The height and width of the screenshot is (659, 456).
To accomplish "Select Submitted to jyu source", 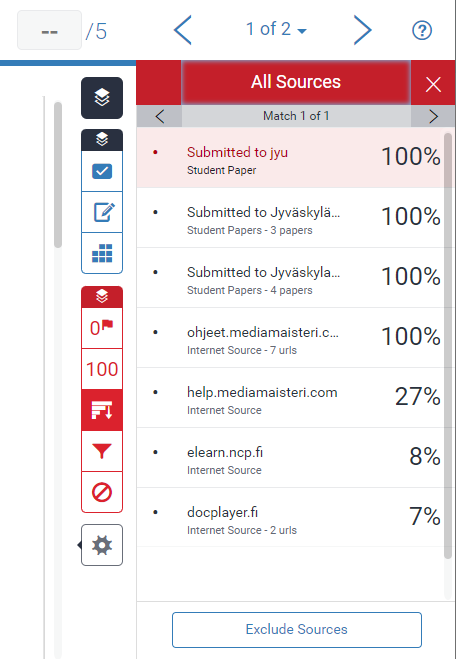I will 290,158.
